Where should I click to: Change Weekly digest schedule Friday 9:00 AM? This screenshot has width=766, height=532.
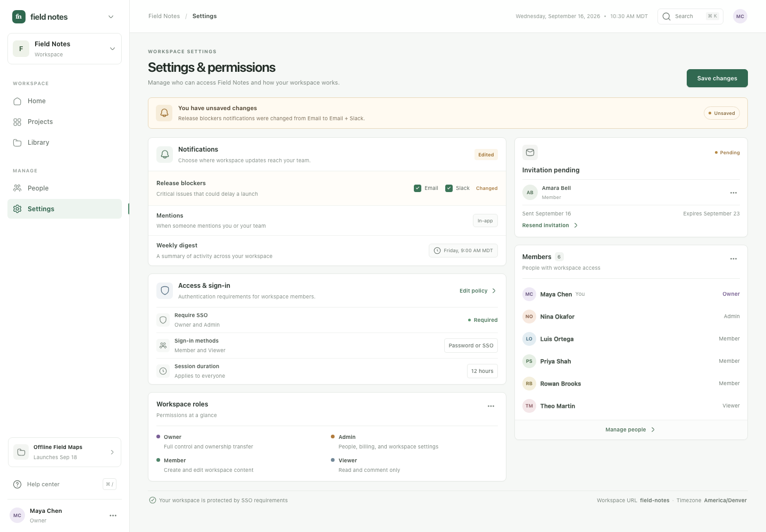coord(463,251)
